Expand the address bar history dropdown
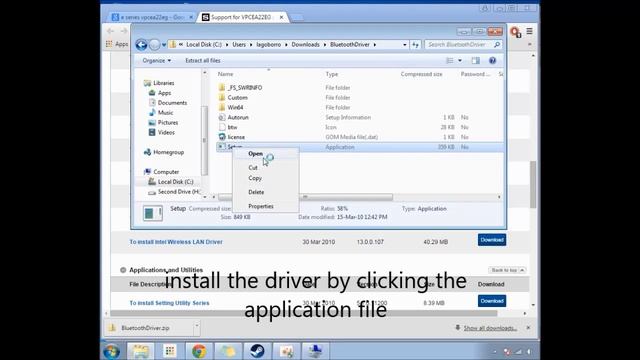The image size is (640, 360). coord(404,44)
